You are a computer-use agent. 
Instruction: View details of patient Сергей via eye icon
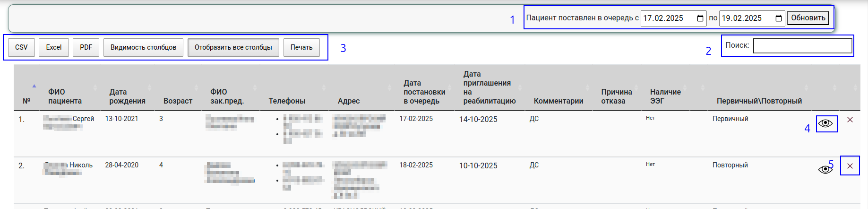825,123
